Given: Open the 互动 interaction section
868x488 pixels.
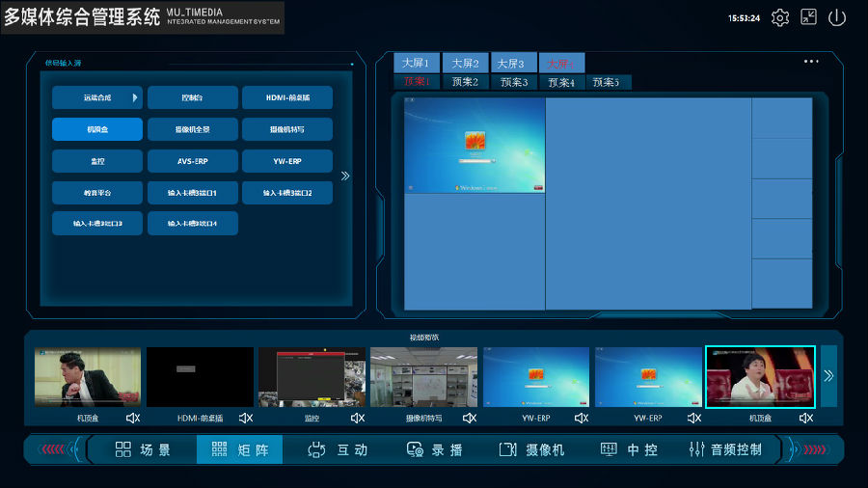Looking at the screenshot, I should point(338,449).
